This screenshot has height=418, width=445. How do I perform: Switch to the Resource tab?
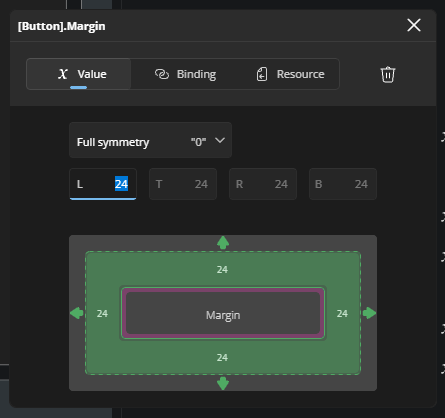point(290,74)
